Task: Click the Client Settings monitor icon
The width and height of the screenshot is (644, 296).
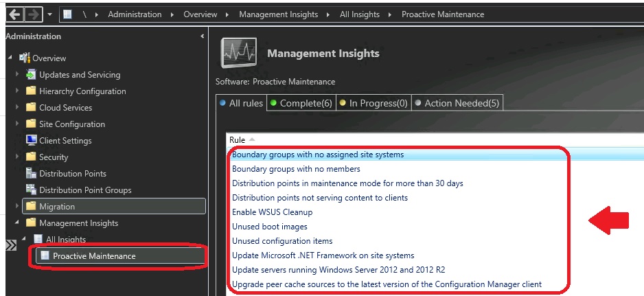Action: (x=31, y=140)
